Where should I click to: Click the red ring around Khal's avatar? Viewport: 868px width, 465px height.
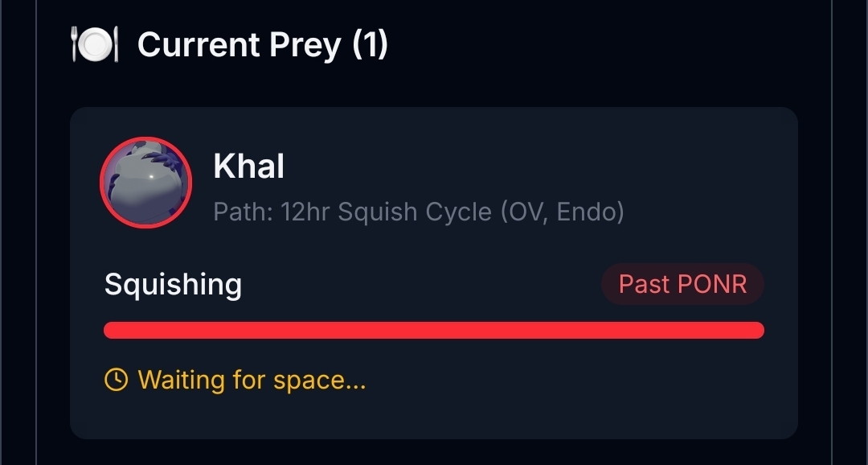pyautogui.click(x=102, y=183)
